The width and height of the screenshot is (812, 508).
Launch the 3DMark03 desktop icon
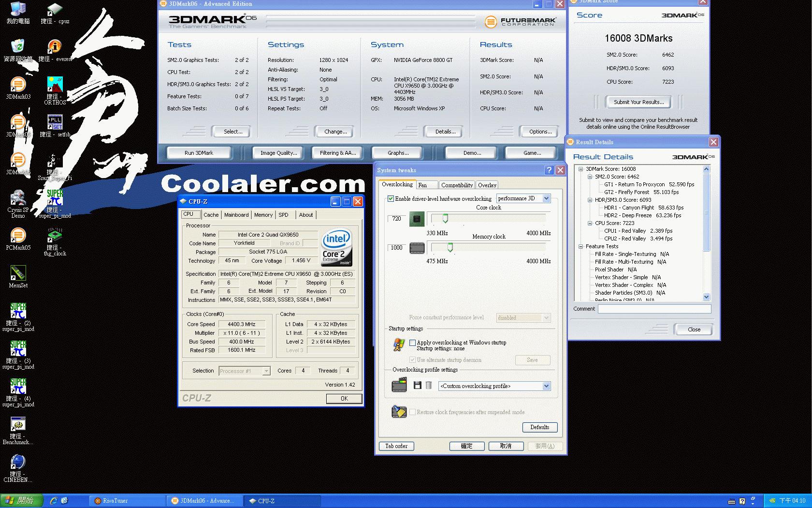[x=18, y=88]
